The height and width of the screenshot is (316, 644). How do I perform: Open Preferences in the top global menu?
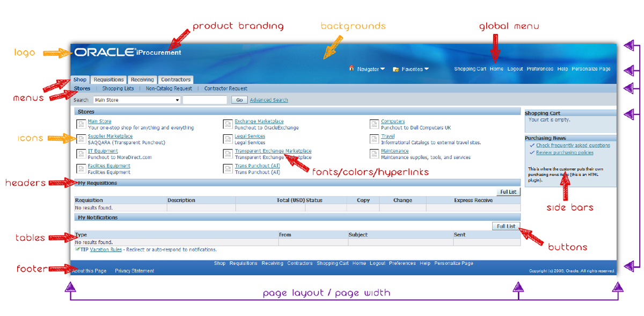tap(540, 69)
